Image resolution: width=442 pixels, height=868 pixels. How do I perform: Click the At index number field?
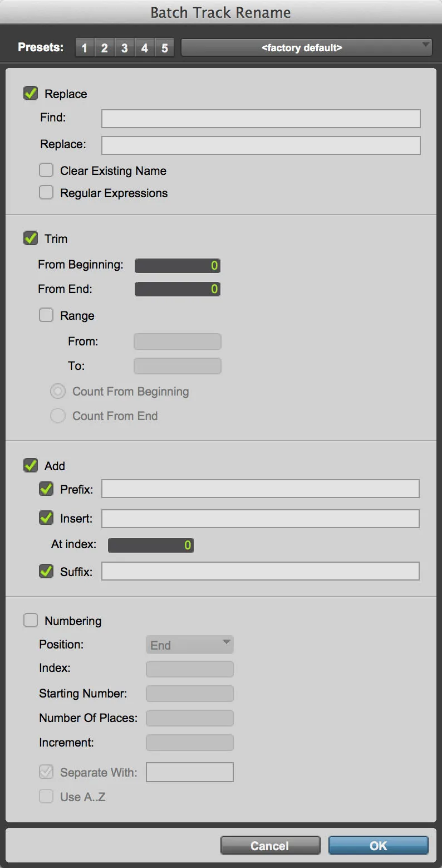pos(151,545)
